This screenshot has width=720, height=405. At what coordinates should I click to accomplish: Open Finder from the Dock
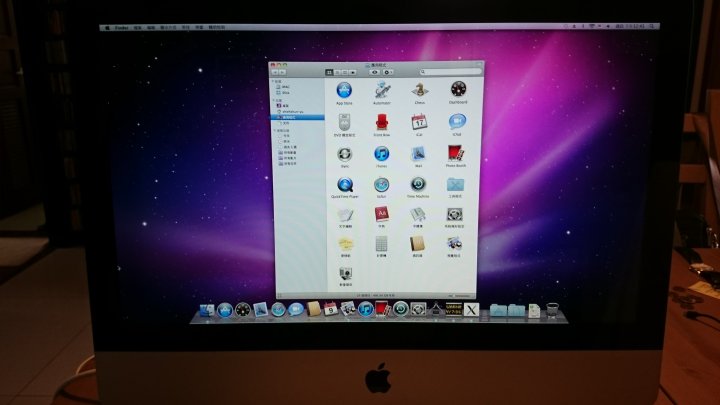pyautogui.click(x=206, y=310)
